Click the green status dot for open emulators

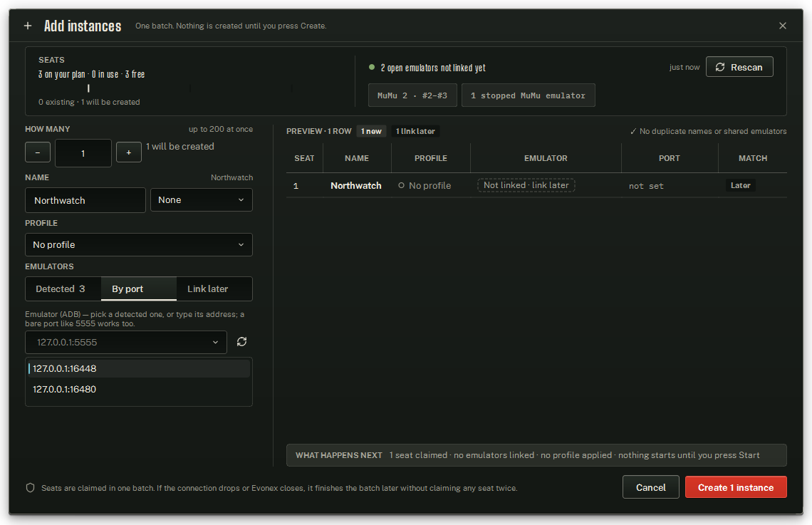(x=372, y=67)
